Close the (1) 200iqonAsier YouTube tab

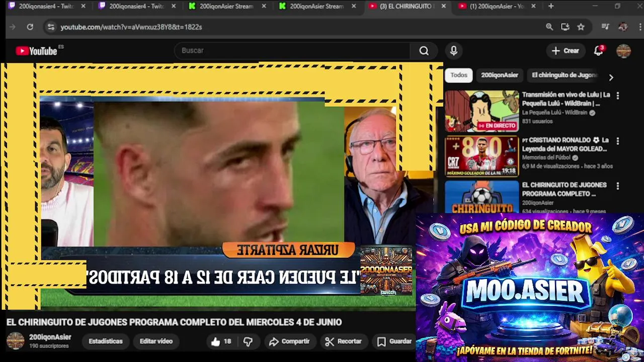tap(533, 7)
